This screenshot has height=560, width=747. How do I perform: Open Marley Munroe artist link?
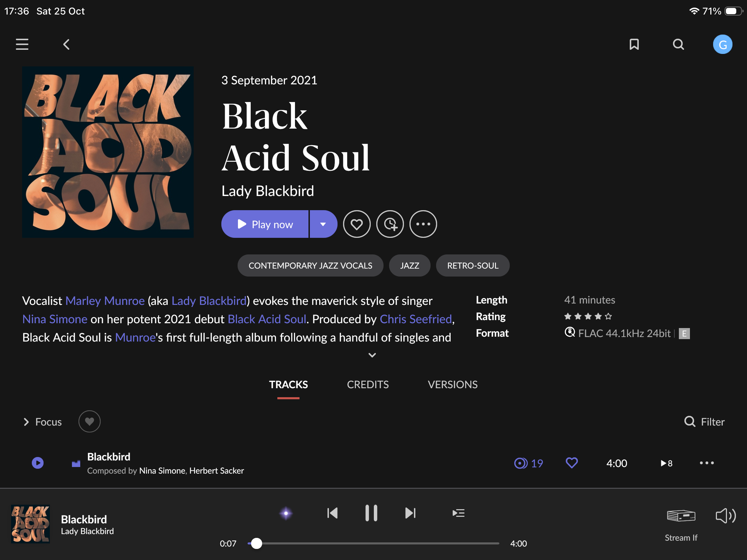pyautogui.click(x=105, y=301)
